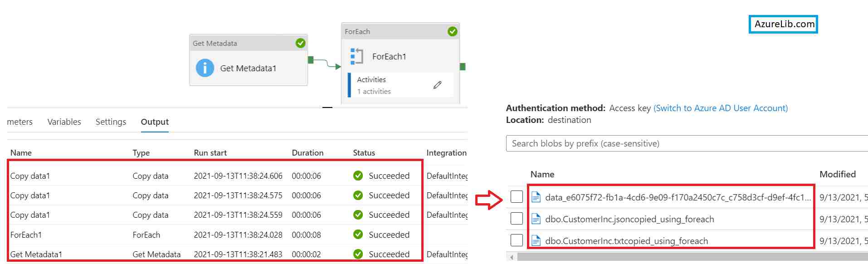Sort output by Status column header
The height and width of the screenshot is (264, 868).
[364, 152]
